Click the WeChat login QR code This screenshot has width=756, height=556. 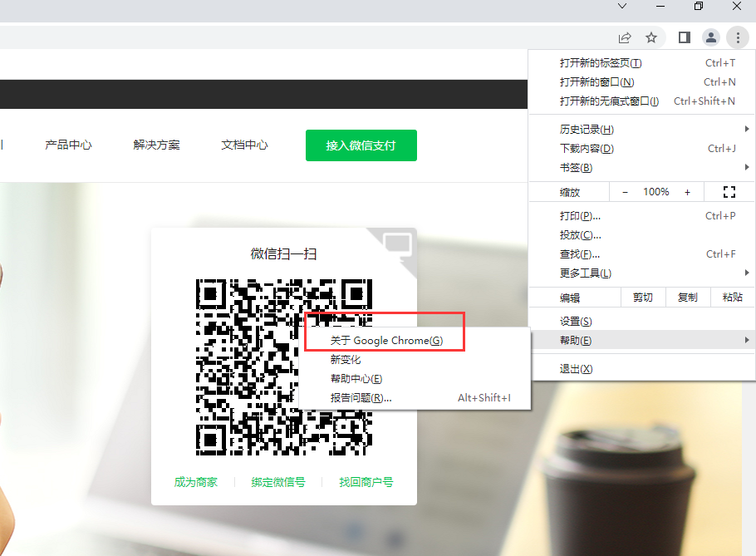(284, 367)
